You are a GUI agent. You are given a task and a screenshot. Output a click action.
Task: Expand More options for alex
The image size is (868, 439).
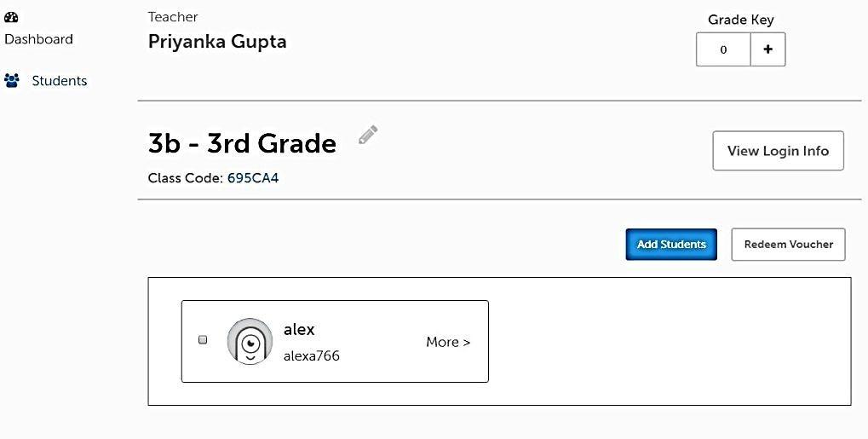click(448, 342)
